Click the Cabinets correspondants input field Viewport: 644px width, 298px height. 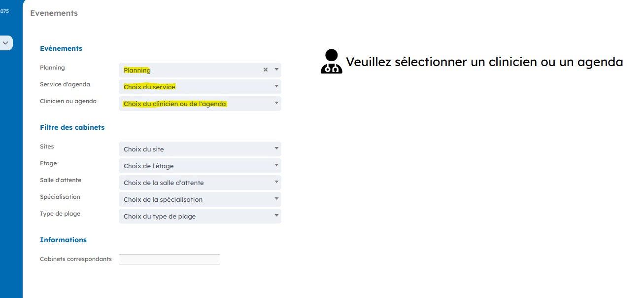(169, 259)
